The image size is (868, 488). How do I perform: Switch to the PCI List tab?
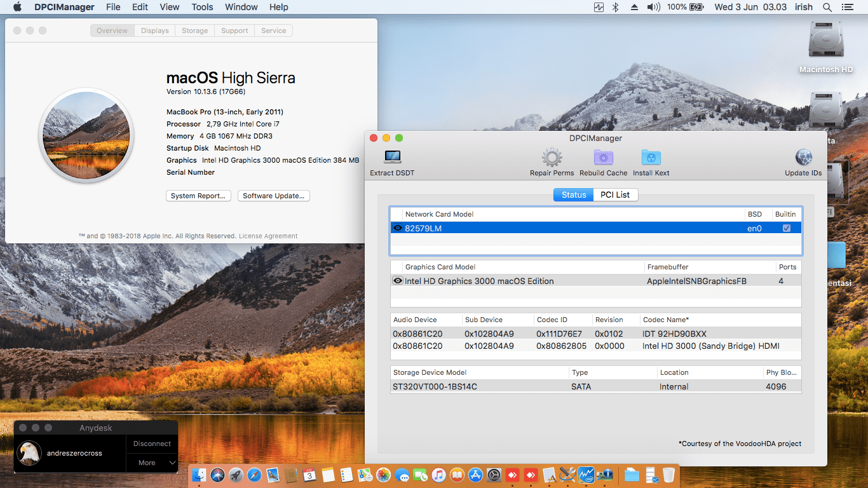(614, 194)
